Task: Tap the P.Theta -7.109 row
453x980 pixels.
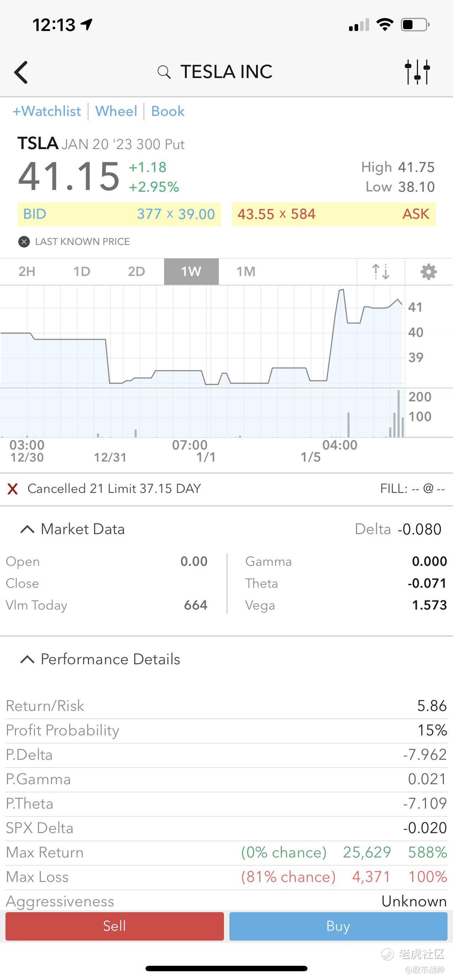Action: (226, 804)
